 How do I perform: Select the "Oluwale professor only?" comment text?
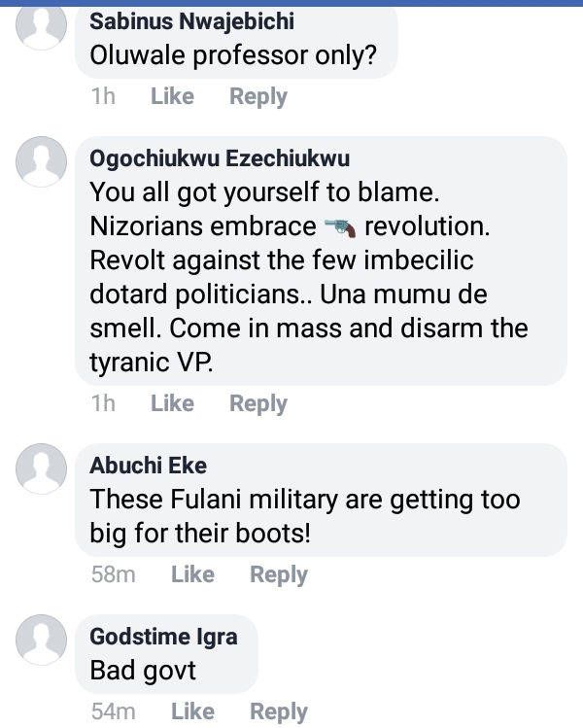tap(233, 56)
